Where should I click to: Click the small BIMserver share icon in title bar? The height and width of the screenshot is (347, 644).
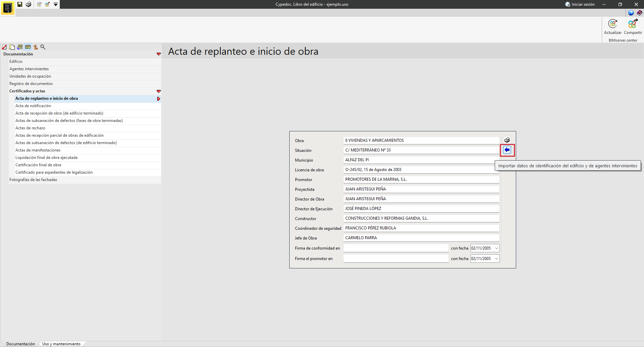(47, 4)
